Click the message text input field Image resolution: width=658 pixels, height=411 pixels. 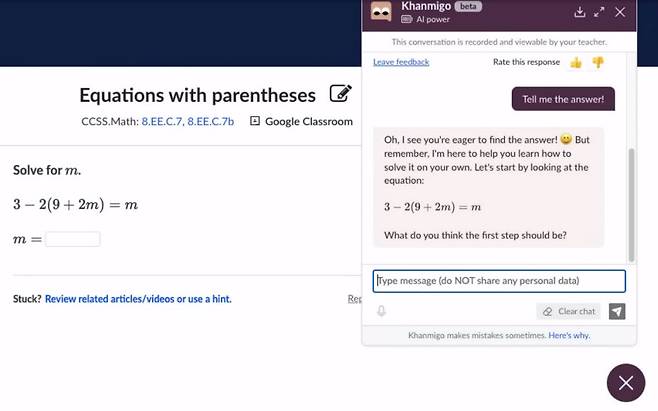[x=499, y=281]
